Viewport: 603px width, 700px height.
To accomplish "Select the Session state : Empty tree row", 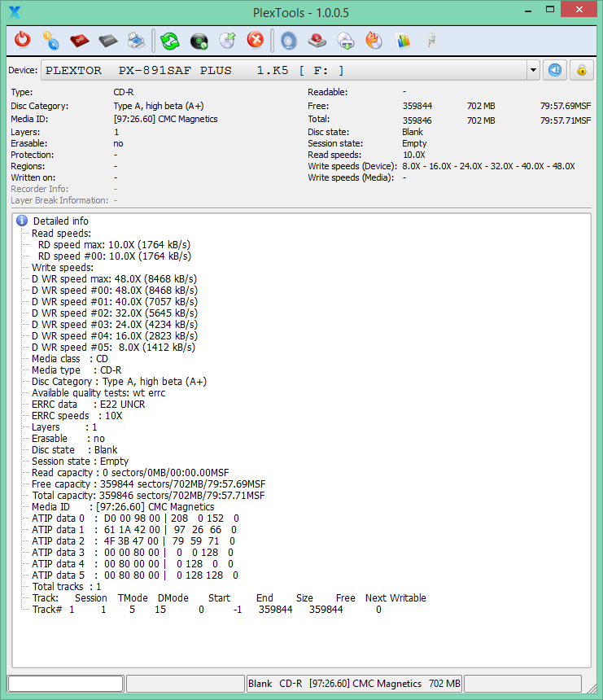I will (80, 462).
